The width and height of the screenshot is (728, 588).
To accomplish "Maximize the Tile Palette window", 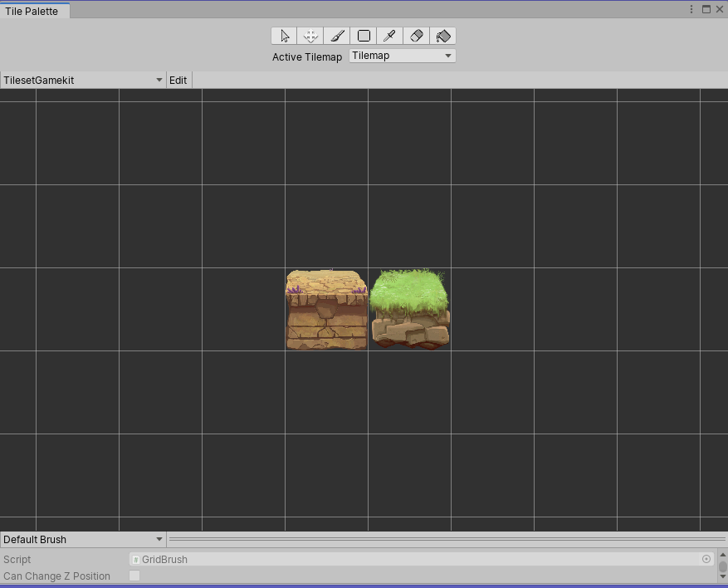I will tap(707, 8).
